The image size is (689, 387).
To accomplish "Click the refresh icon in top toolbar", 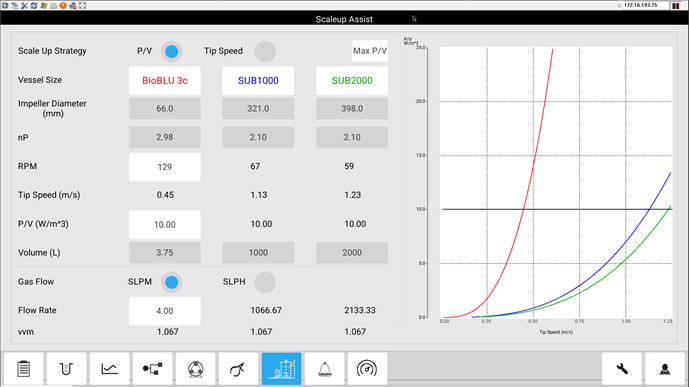I will point(34,6).
